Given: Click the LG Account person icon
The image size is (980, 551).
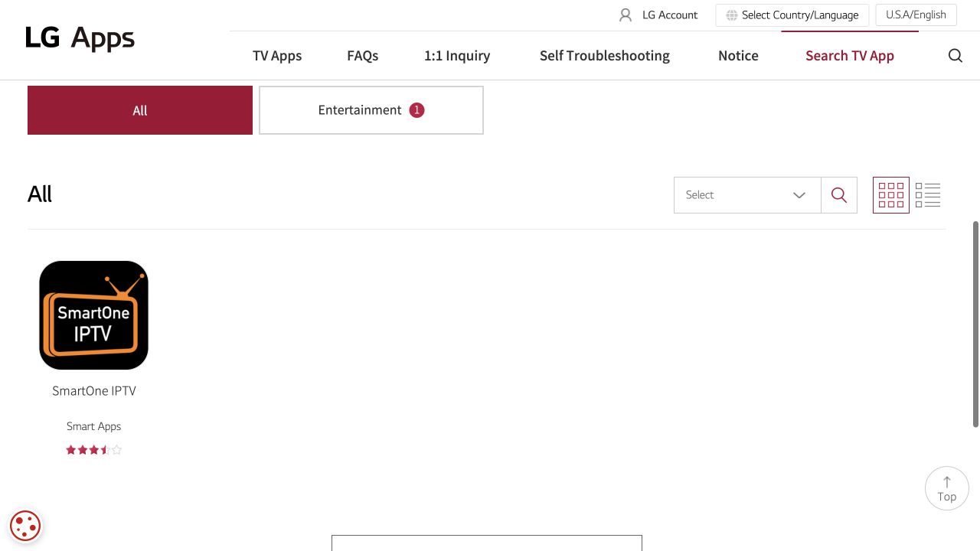Looking at the screenshot, I should [626, 15].
